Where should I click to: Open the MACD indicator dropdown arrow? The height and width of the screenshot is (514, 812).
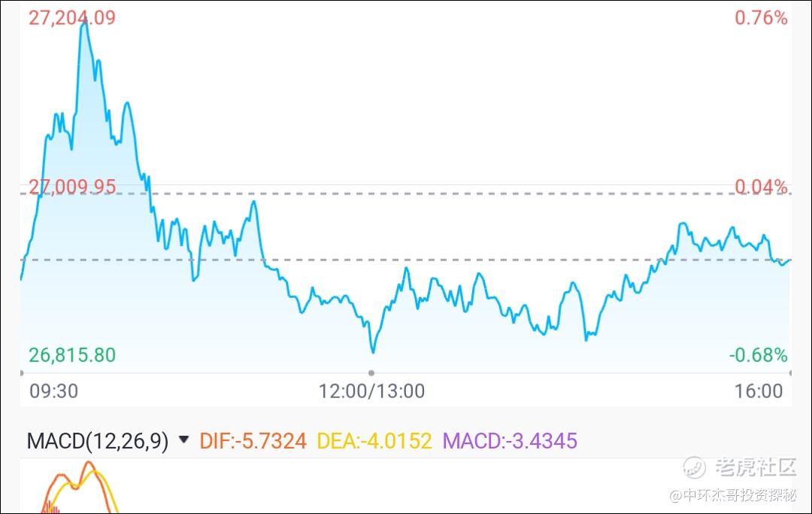(183, 440)
